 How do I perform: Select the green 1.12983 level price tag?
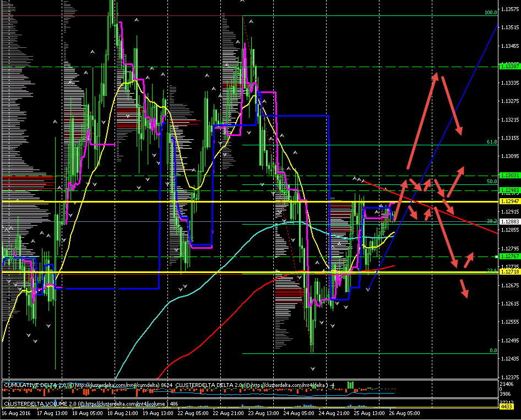click(509, 190)
